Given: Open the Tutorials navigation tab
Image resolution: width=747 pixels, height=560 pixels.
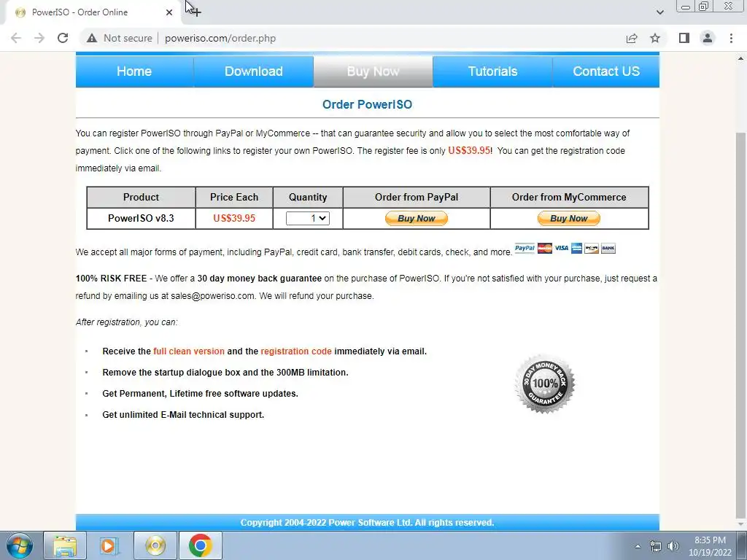Looking at the screenshot, I should point(492,71).
